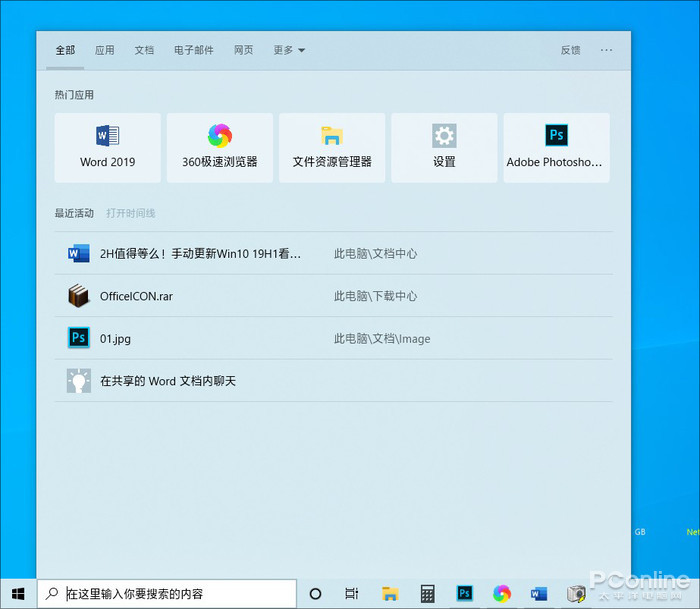Viewport: 700px width, 609px height.
Task: Open 文件资源管理器 tile in top apps
Action: tap(332, 148)
